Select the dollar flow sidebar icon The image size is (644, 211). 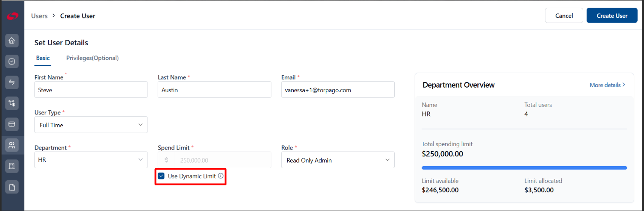pos(12,103)
